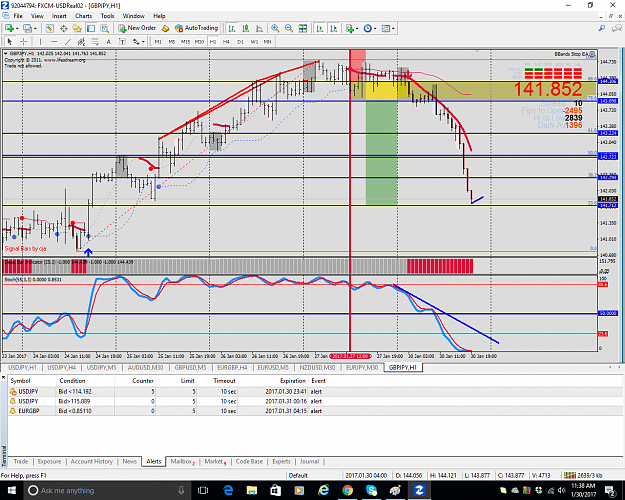Open the Market Watch panel icon

click(x=49, y=28)
